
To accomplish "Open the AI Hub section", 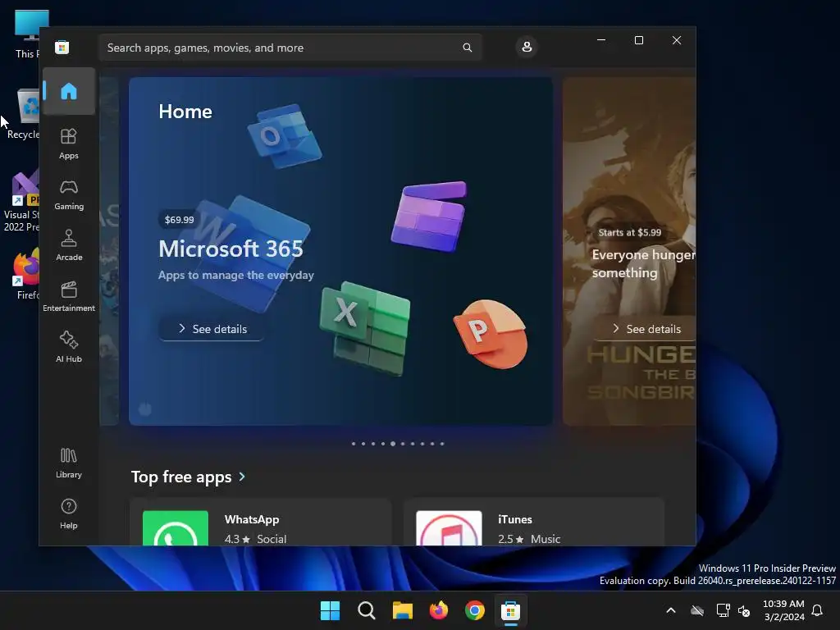I will click(x=69, y=348).
